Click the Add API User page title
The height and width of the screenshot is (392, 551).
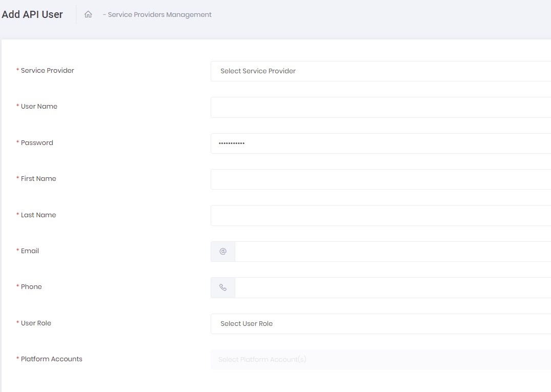[32, 14]
